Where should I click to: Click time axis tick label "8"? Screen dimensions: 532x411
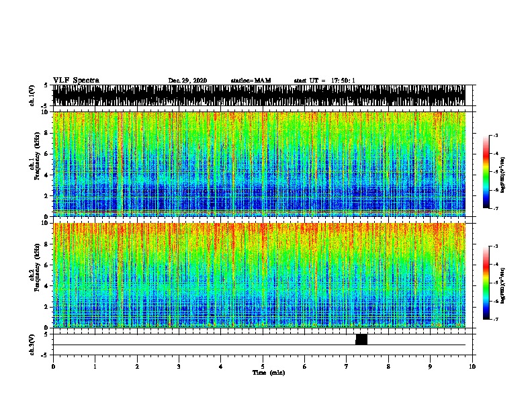pyautogui.click(x=388, y=366)
